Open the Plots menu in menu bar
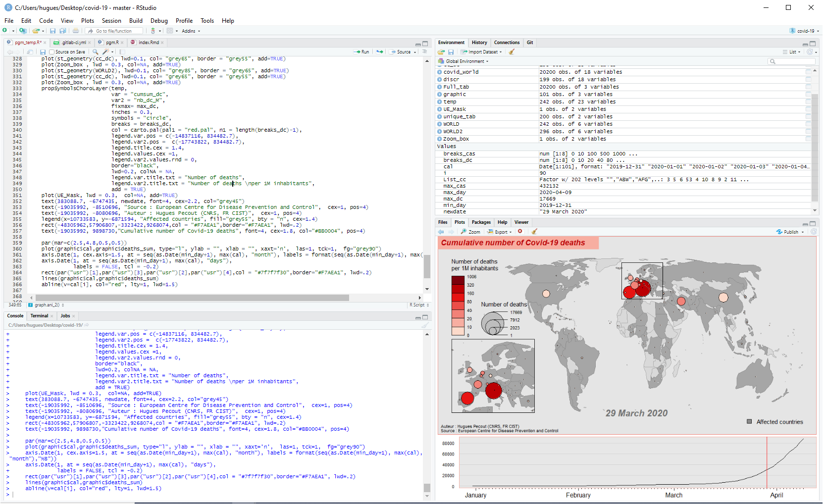823x504 pixels. 88,21
